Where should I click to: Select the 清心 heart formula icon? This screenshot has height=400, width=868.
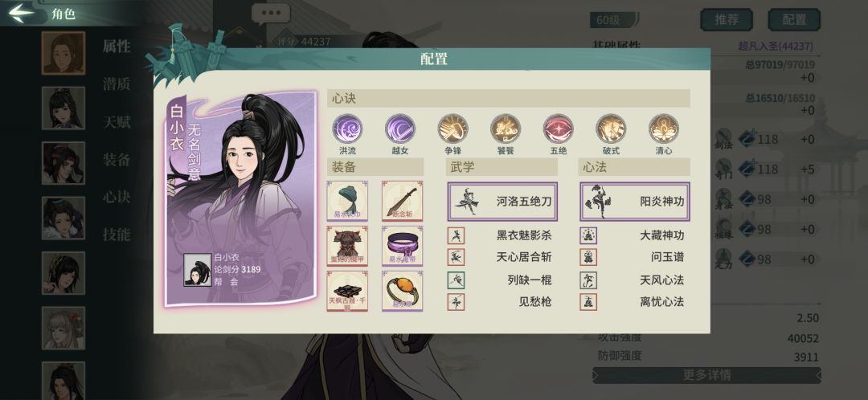coord(664,129)
